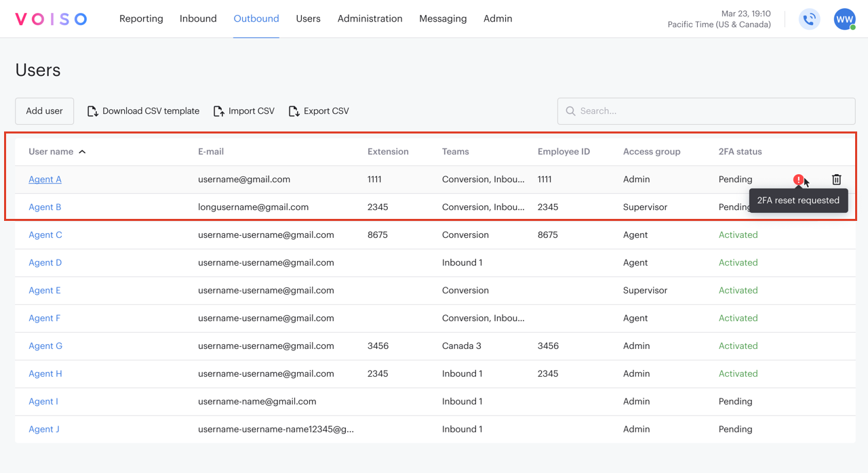Sort by User name arrow
868x473 pixels.
(x=82, y=152)
